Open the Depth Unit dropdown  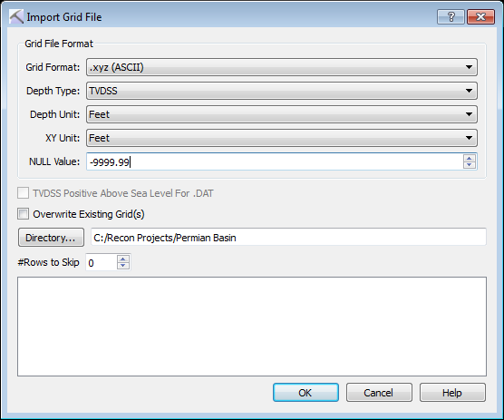282,114
